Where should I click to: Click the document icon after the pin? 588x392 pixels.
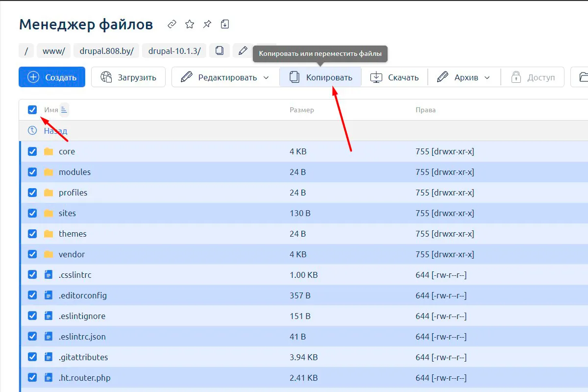click(x=225, y=24)
